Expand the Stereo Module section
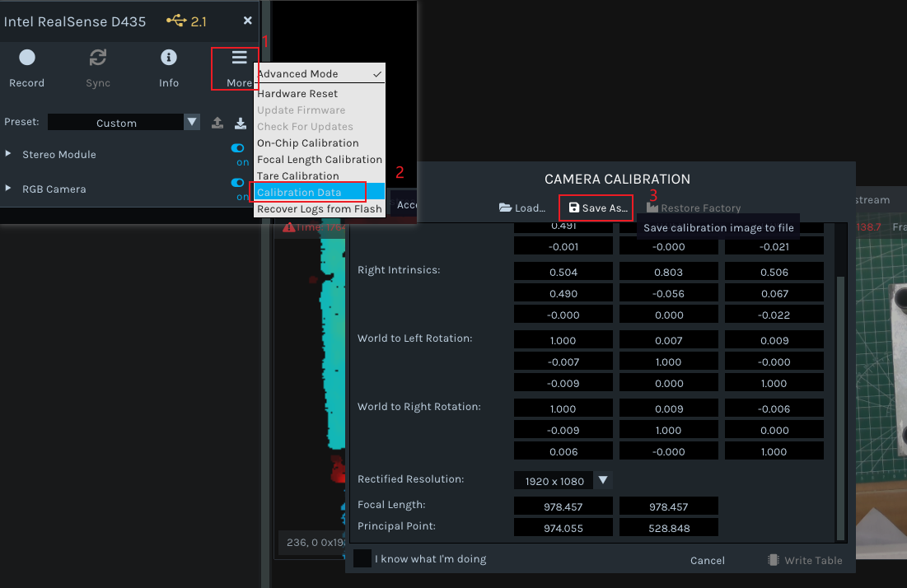 pos(8,154)
